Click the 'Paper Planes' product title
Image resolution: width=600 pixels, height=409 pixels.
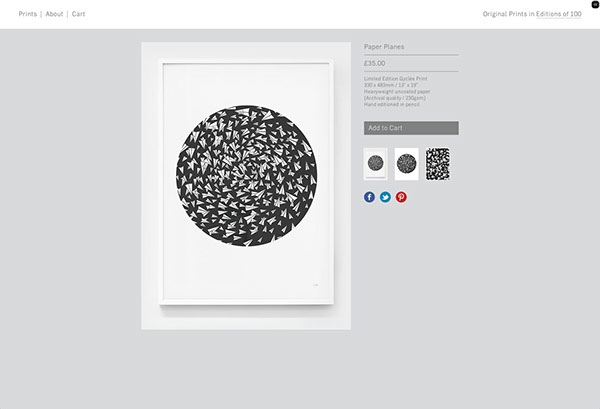pos(384,47)
